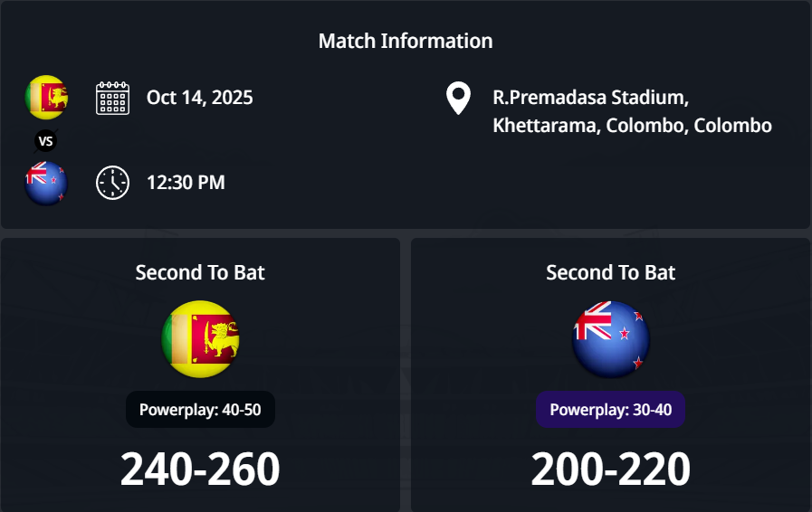This screenshot has height=512, width=812.
Task: Select the large New Zealand flag
Action: pos(611,339)
